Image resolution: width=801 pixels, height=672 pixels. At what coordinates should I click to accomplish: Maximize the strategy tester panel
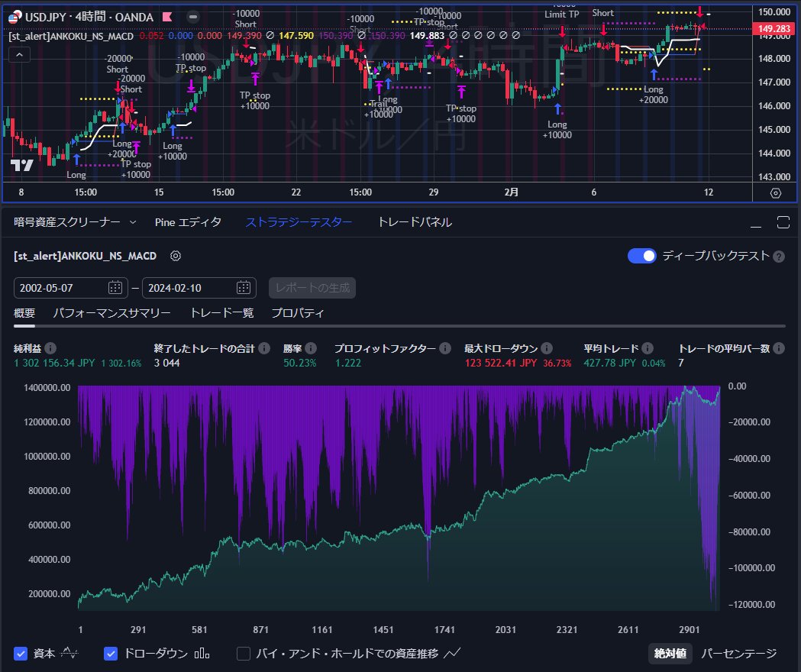point(783,222)
